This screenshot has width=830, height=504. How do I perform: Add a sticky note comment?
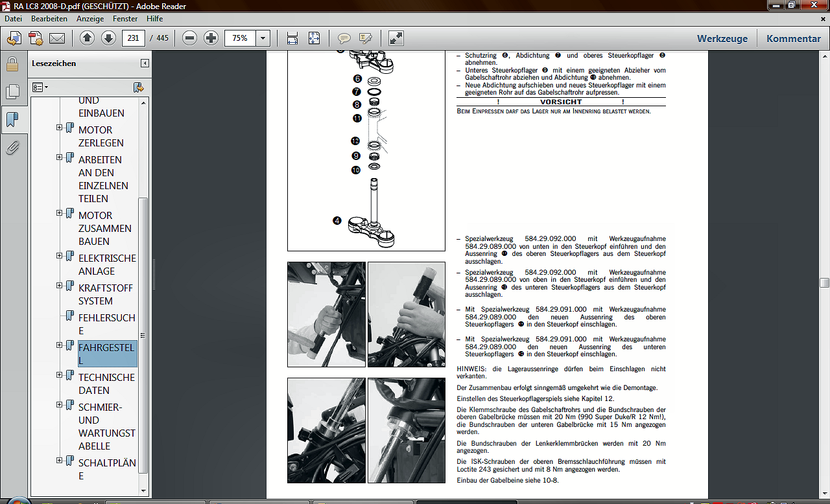[344, 38]
